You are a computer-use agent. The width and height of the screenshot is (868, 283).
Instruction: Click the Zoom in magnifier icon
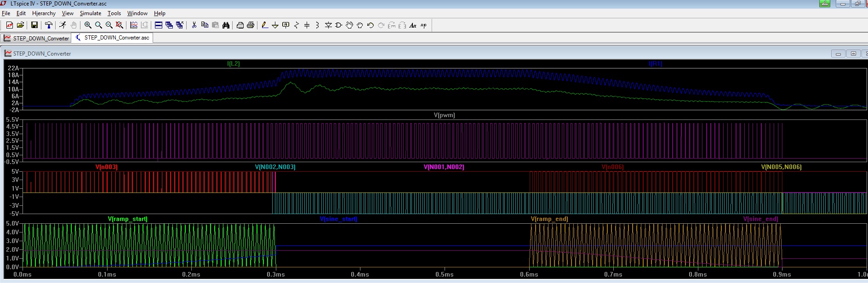pyautogui.click(x=88, y=25)
